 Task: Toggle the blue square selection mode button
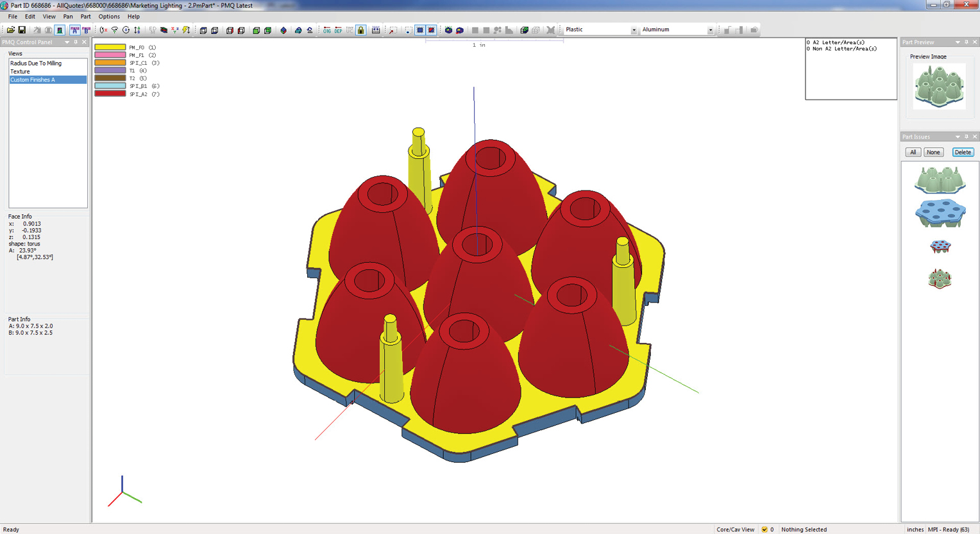(x=420, y=30)
